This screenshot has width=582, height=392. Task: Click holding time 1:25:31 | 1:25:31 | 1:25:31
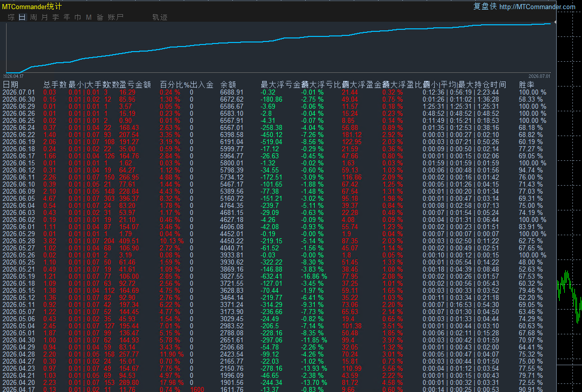pyautogui.click(x=461, y=106)
